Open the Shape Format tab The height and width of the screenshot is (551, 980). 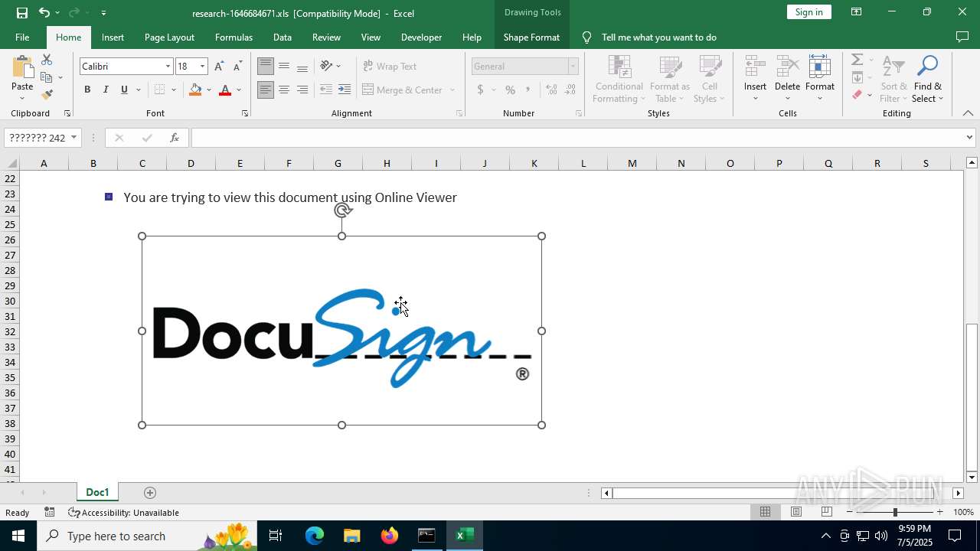pos(531,37)
